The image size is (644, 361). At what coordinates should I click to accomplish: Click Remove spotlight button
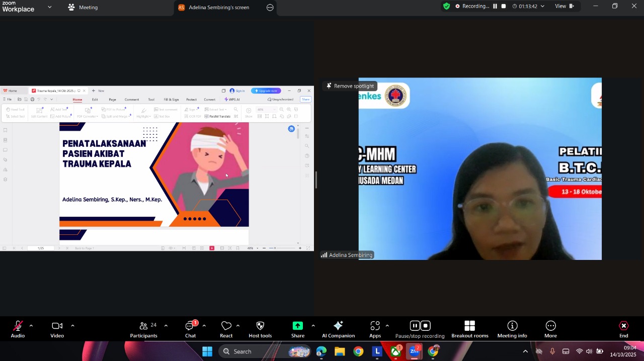pos(350,86)
